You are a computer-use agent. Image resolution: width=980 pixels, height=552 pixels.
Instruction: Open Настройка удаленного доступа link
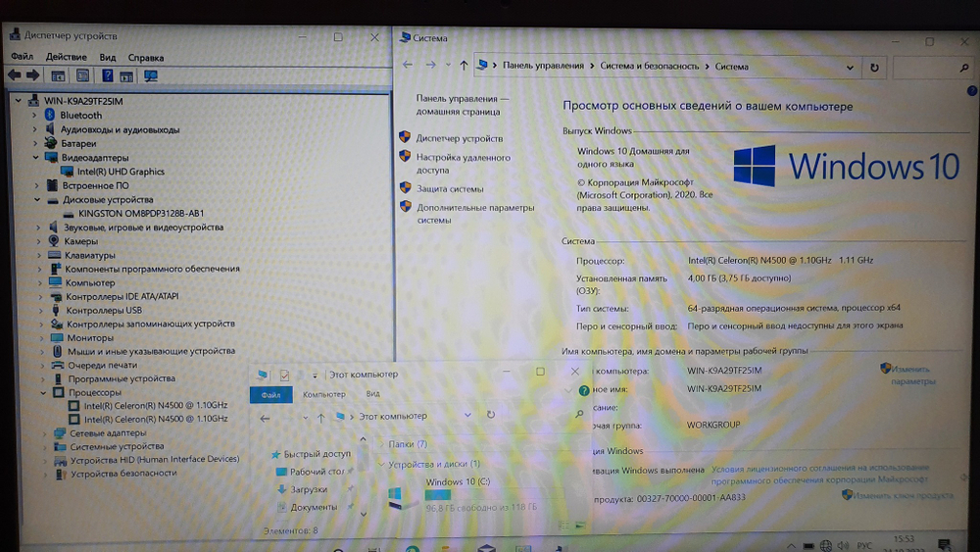[464, 164]
